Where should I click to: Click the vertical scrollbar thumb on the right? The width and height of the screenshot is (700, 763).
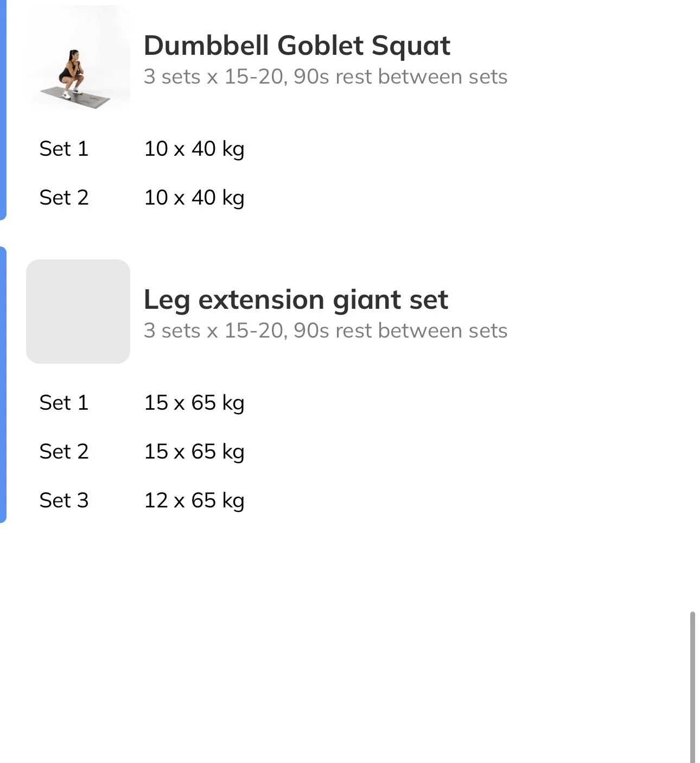692,687
